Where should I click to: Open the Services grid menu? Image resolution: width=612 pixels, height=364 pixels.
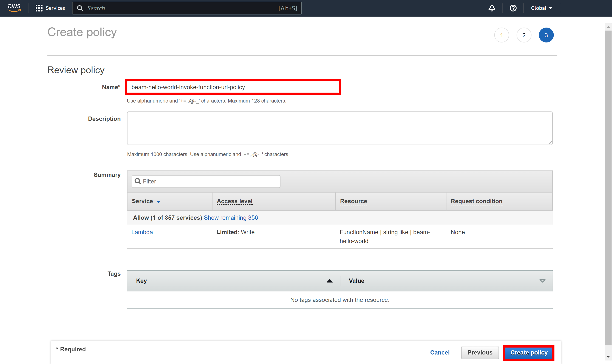click(50, 8)
